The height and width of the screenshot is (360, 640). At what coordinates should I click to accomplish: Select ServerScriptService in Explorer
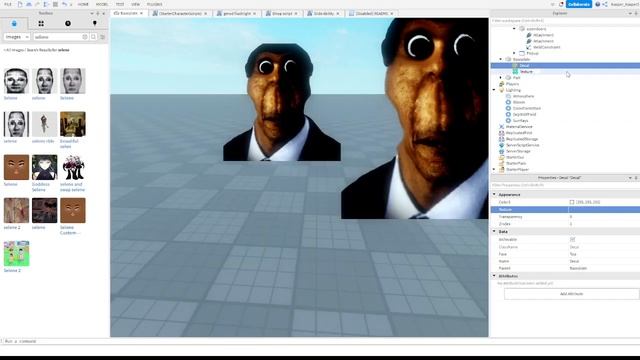(522, 145)
